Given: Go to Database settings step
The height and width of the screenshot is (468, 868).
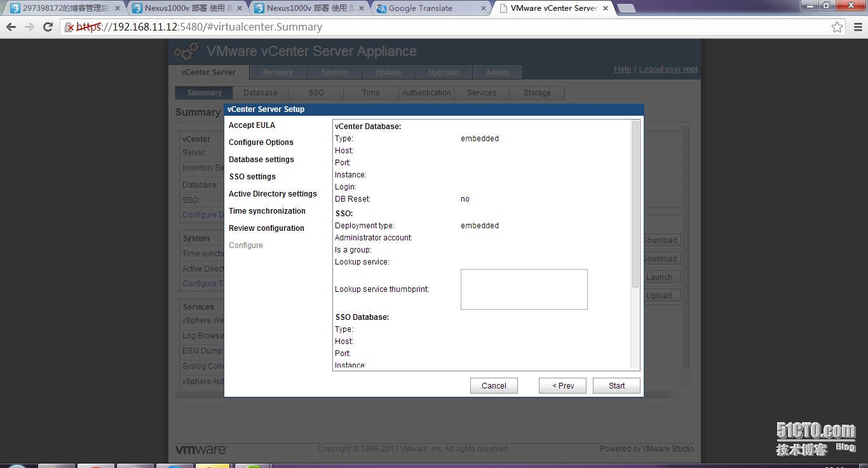Looking at the screenshot, I should click(x=261, y=160).
